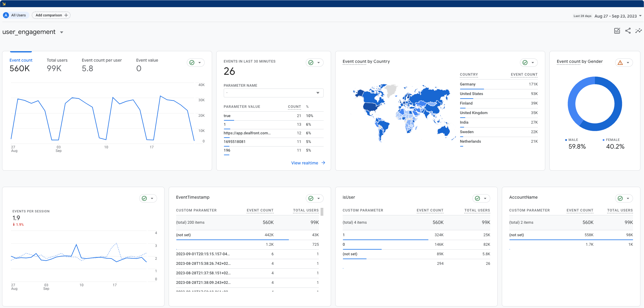The height and width of the screenshot is (308, 644).
Task: Click the All Users comparison chip icon
Action: [x=5, y=15]
